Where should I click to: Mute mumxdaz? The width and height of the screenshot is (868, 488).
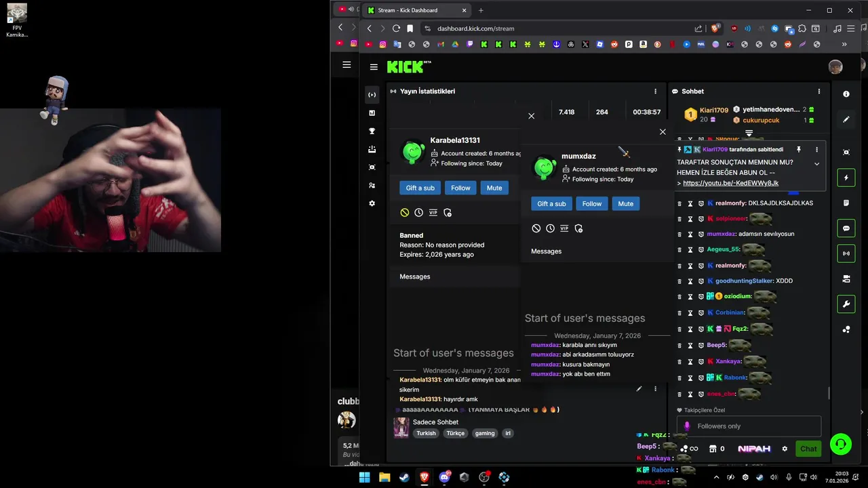pyautogui.click(x=626, y=203)
